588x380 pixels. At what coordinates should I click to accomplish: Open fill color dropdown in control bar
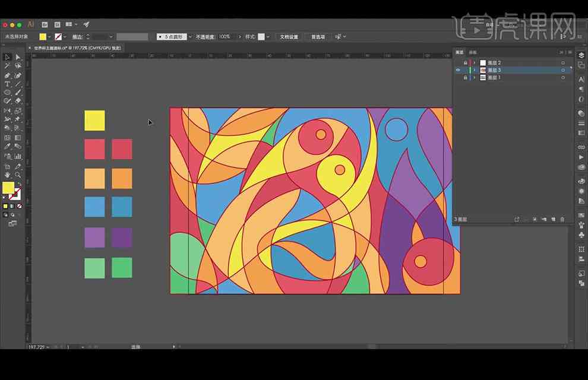49,37
